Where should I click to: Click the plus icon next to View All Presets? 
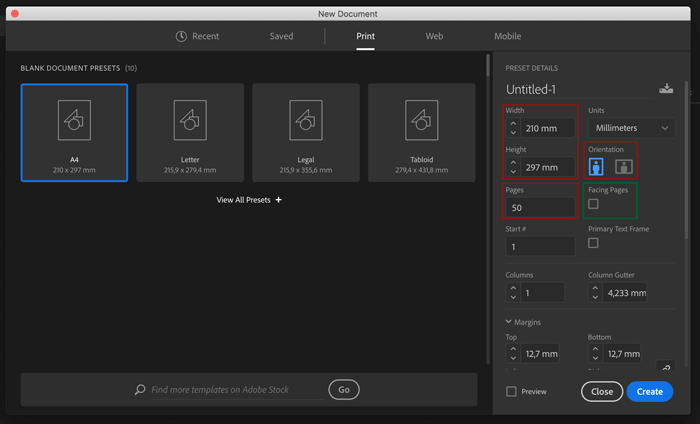pos(279,200)
